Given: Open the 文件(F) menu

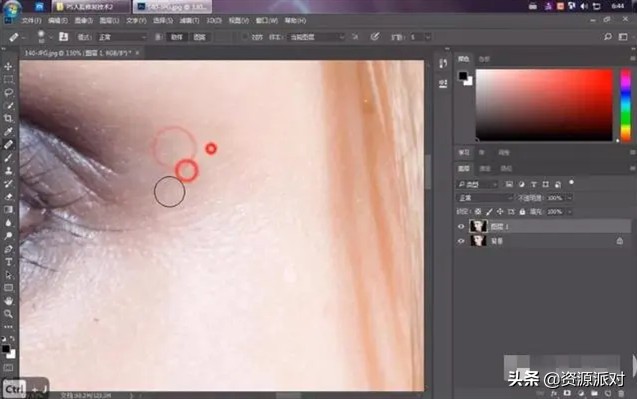Looking at the screenshot, I should click(x=31, y=20).
